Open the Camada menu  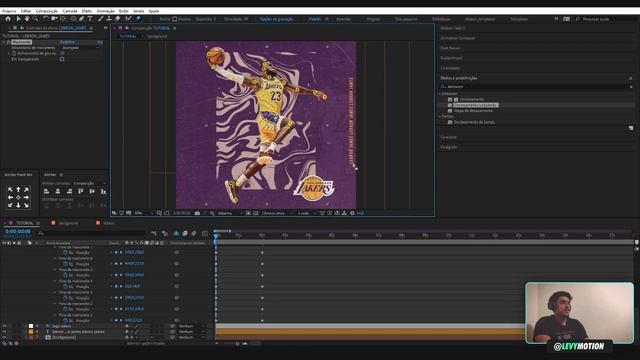tap(70, 11)
